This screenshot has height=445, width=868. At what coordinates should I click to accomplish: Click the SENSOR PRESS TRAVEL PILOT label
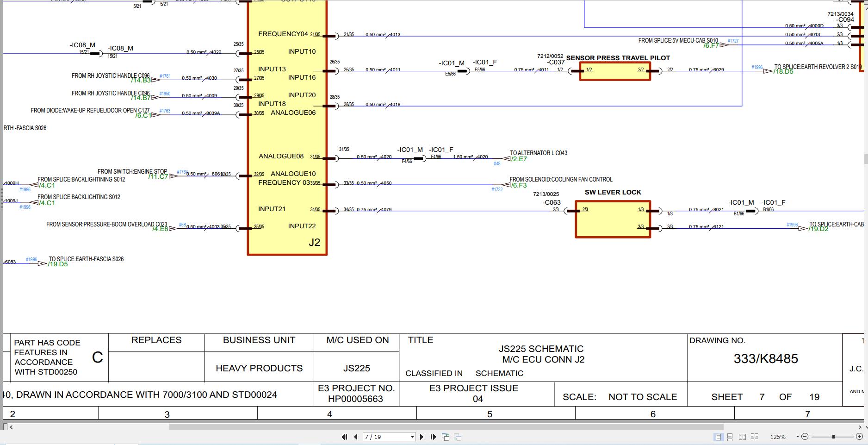(618, 58)
